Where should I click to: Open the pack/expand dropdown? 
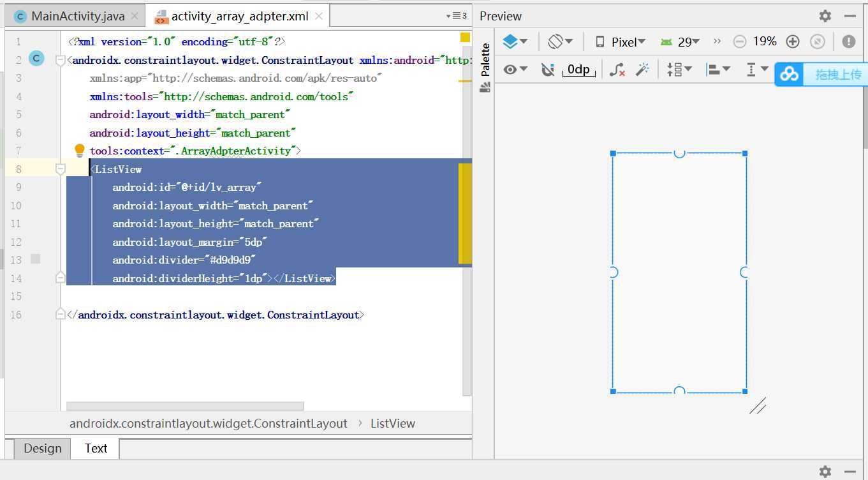[679, 69]
